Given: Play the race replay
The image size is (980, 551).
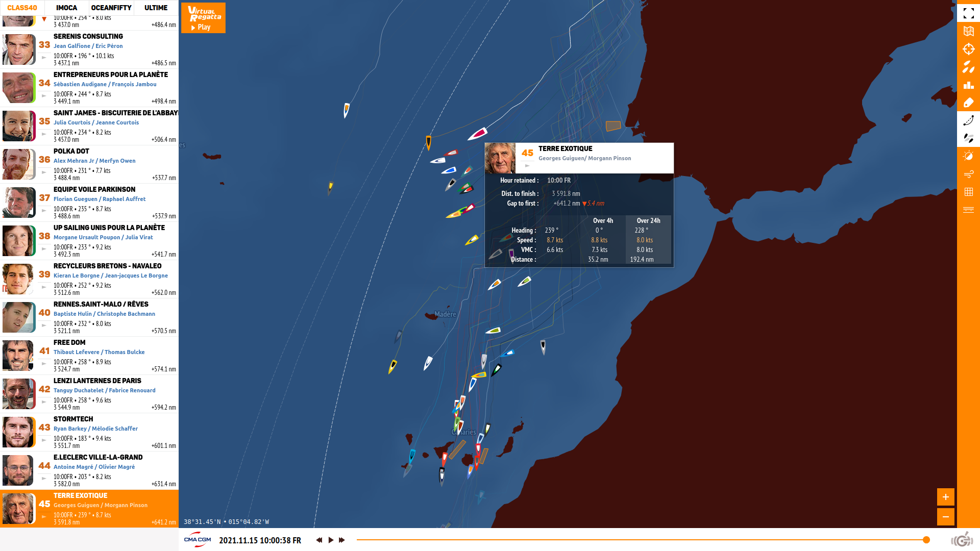Looking at the screenshot, I should coord(331,540).
